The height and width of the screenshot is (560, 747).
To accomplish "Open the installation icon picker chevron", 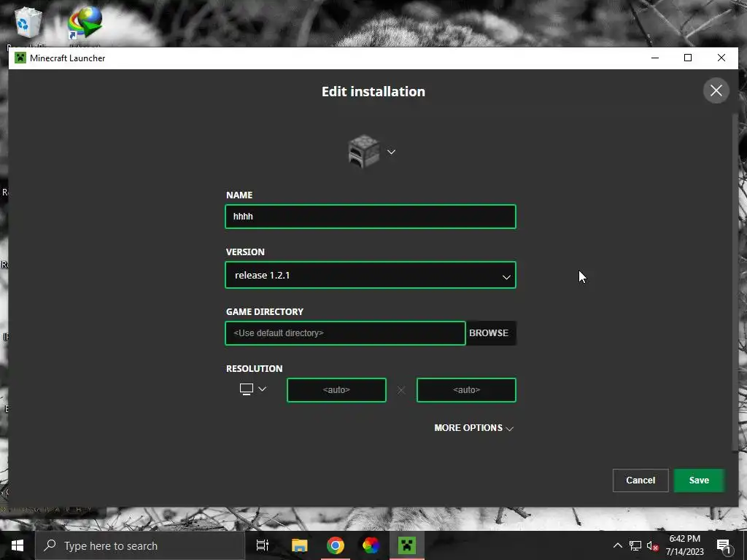I will coord(391,152).
